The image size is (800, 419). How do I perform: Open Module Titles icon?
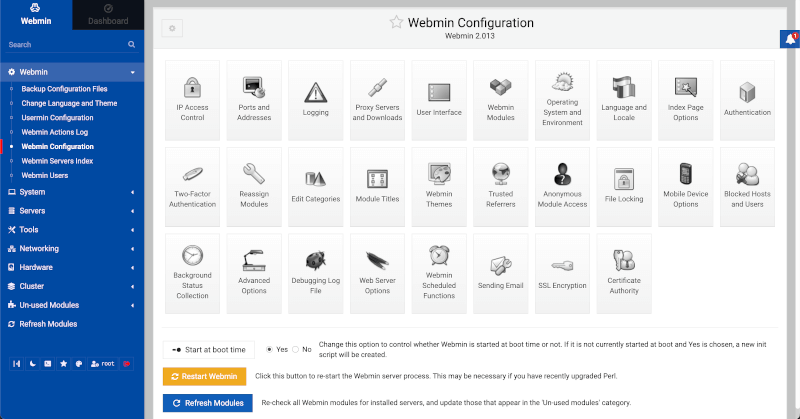point(378,187)
